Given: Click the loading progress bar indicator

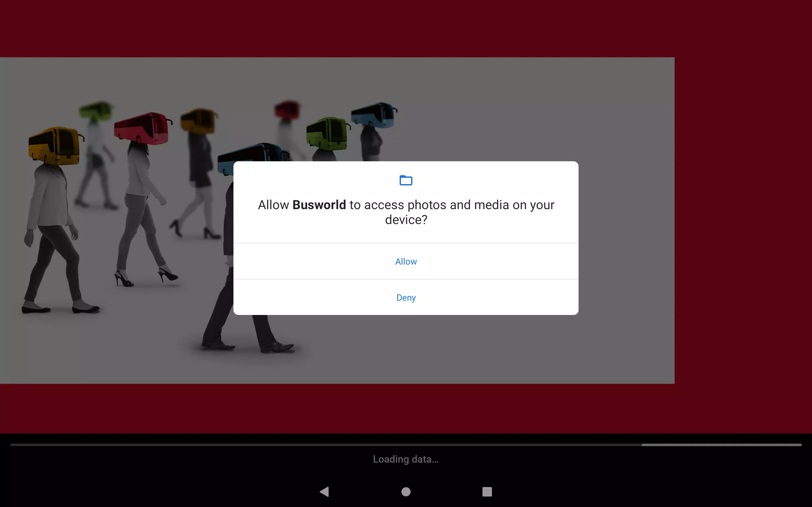Looking at the screenshot, I should pyautogui.click(x=721, y=445).
